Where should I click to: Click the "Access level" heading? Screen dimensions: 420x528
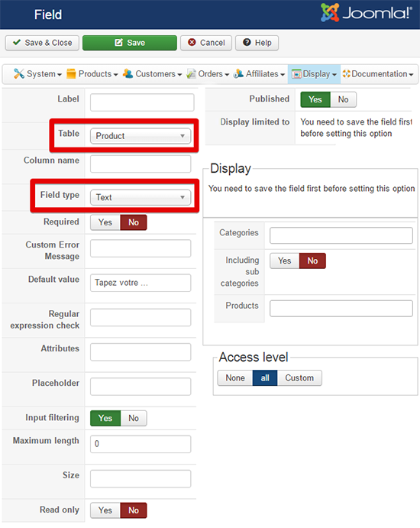click(254, 358)
